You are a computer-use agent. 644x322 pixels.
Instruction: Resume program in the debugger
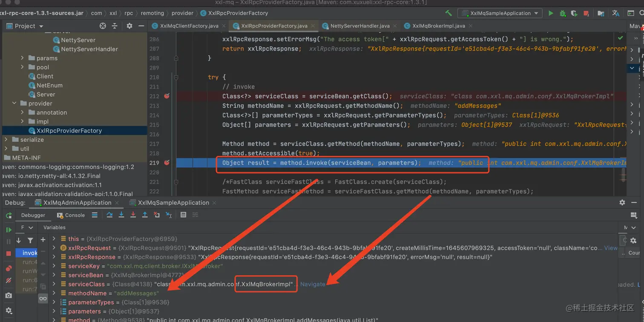9,230
